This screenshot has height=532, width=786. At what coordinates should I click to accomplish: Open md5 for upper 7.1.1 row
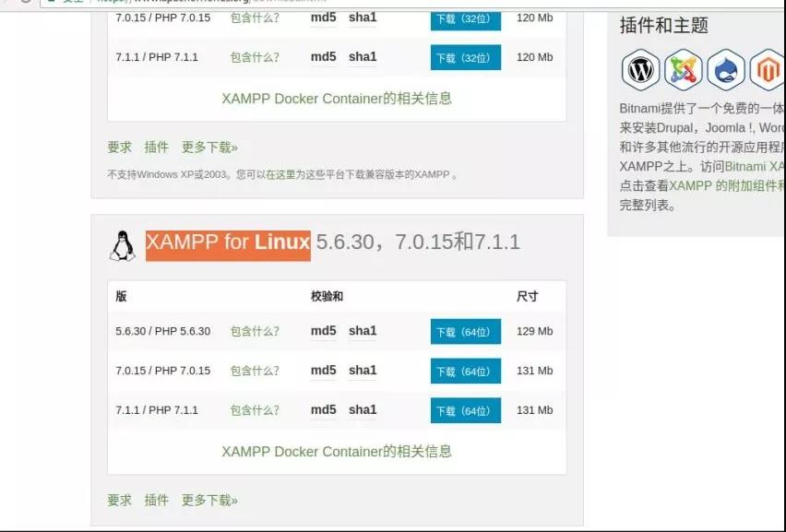tap(323, 57)
